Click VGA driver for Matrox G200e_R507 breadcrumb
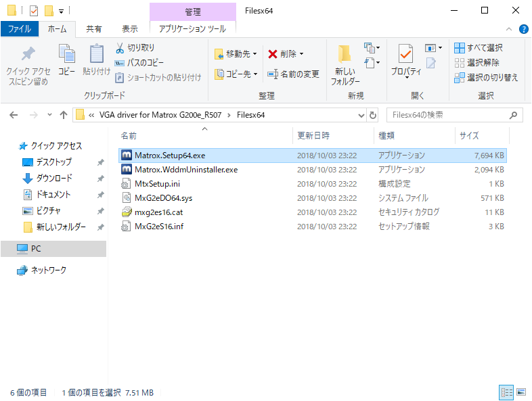This screenshot has height=401, width=532. 160,115
